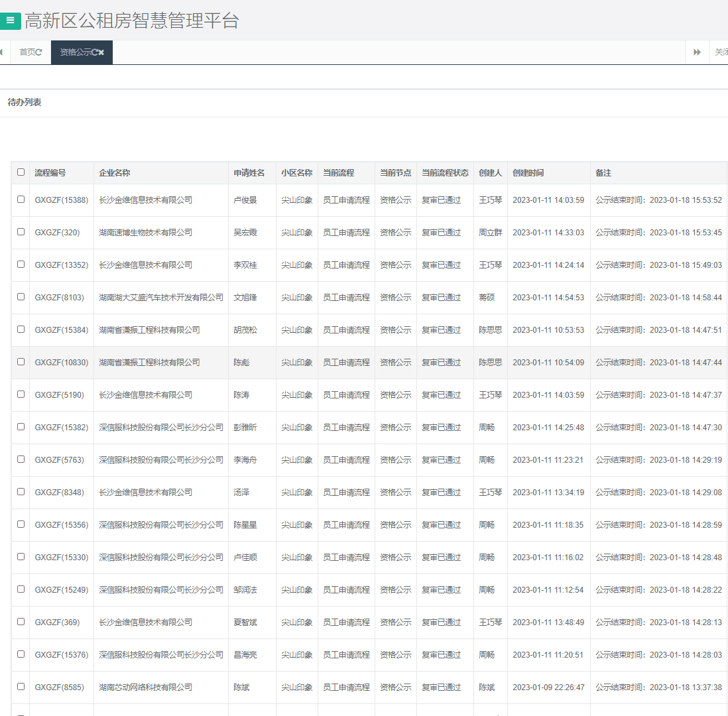Click the 流程编号 column header
The image size is (728, 716).
(50, 173)
